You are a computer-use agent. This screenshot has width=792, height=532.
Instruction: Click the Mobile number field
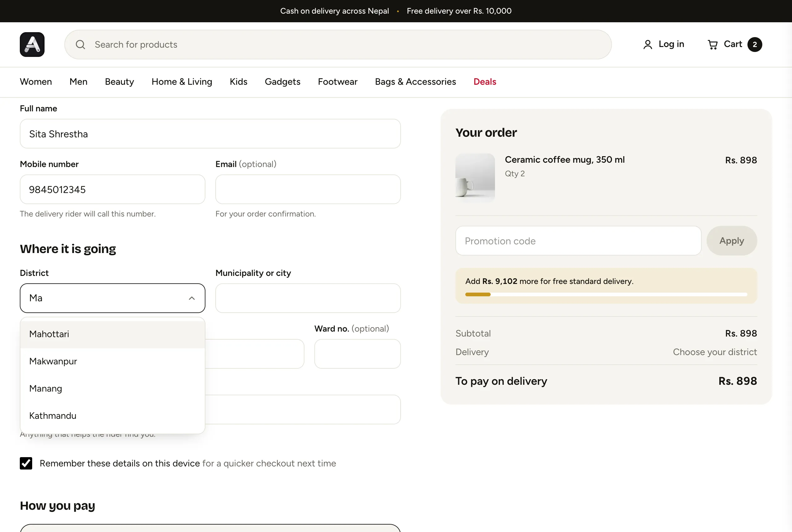coord(113,189)
